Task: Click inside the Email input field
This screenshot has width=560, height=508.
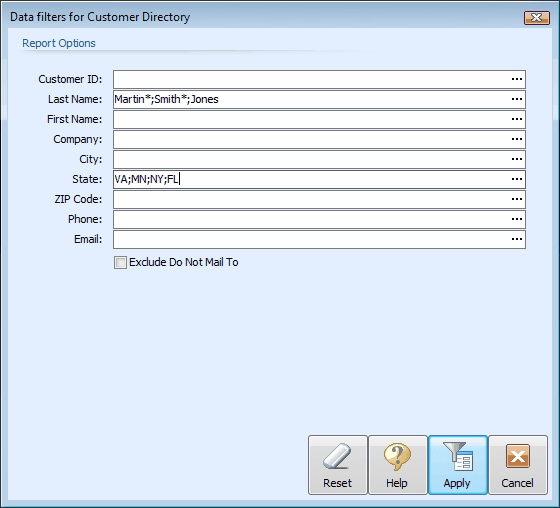Action: (311, 239)
